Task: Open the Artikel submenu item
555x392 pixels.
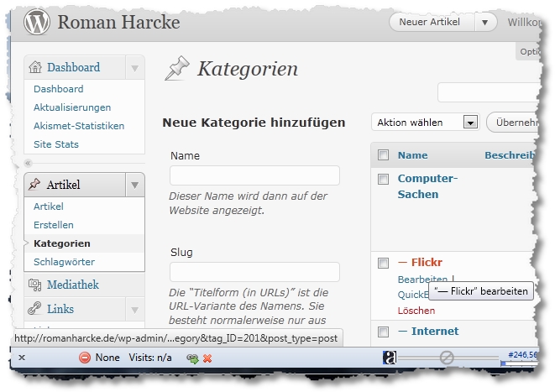Action: [x=49, y=206]
